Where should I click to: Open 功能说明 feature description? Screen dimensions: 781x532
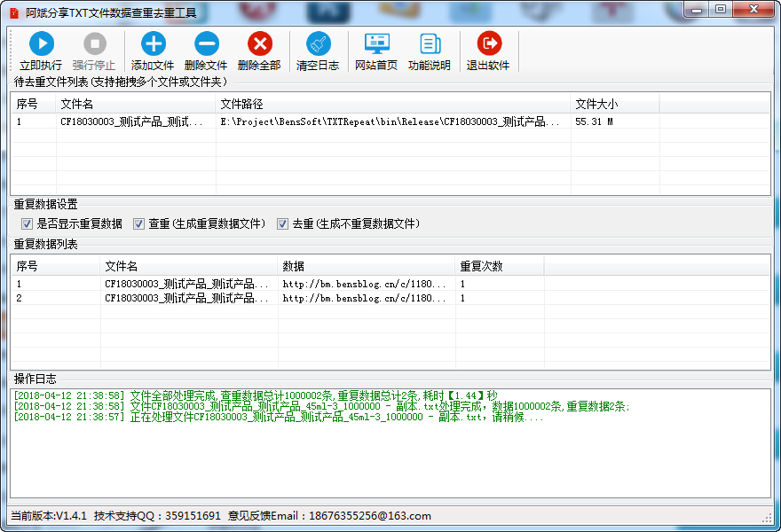tap(430, 51)
